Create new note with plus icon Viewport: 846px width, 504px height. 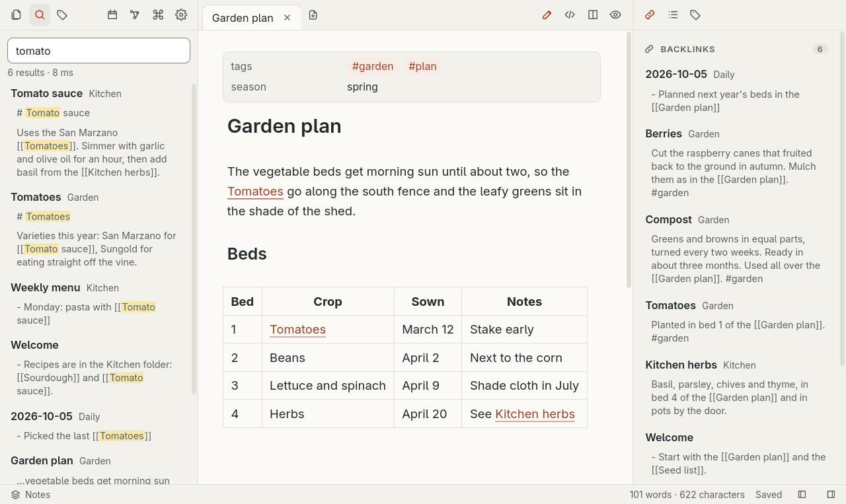point(313,15)
